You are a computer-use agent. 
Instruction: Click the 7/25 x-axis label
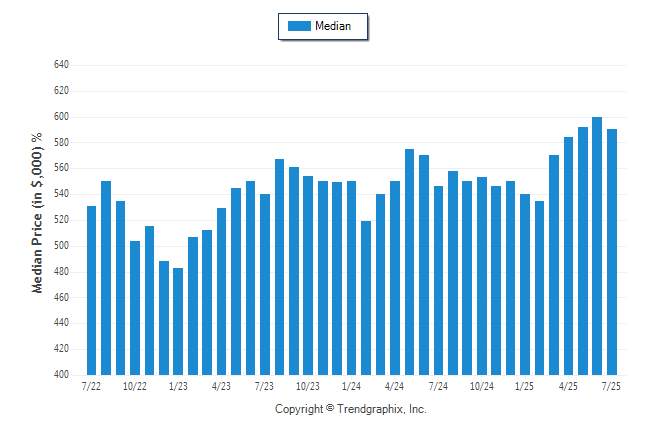coord(611,386)
